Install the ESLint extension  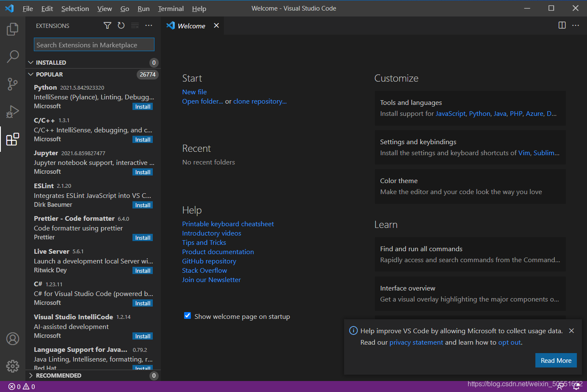coord(143,205)
